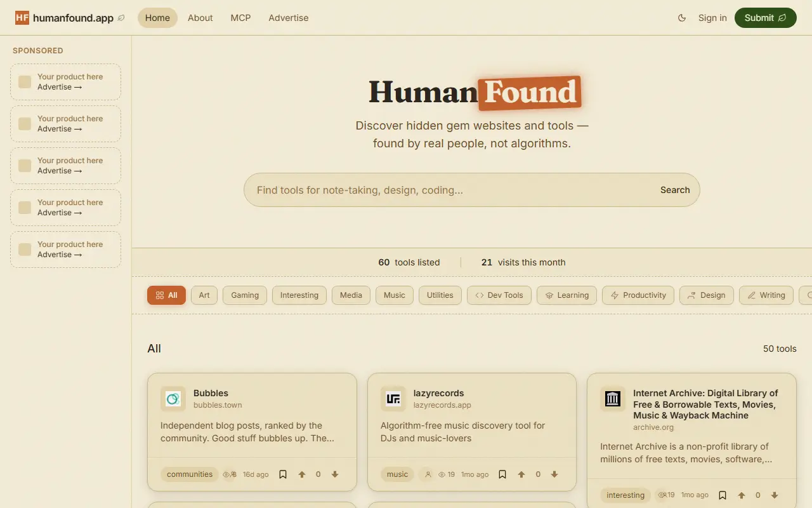Bookmark the Bubbles card
This screenshot has height=508, width=812.
point(283,474)
